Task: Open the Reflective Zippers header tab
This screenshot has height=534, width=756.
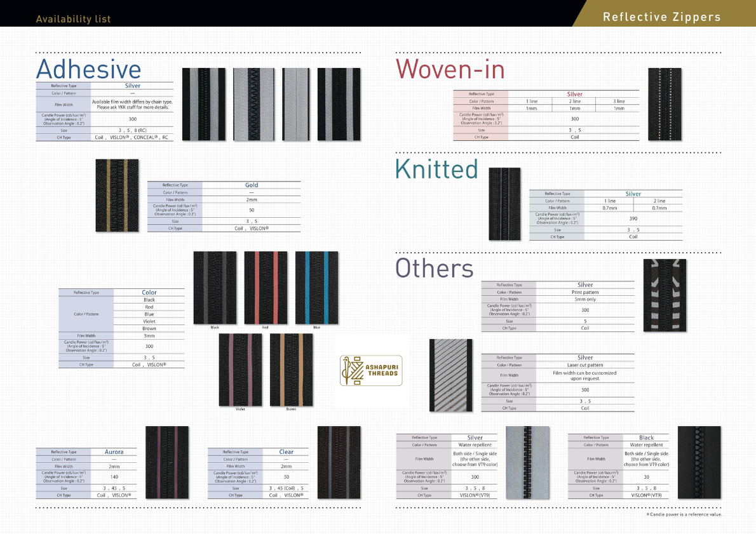Action: coord(662,17)
